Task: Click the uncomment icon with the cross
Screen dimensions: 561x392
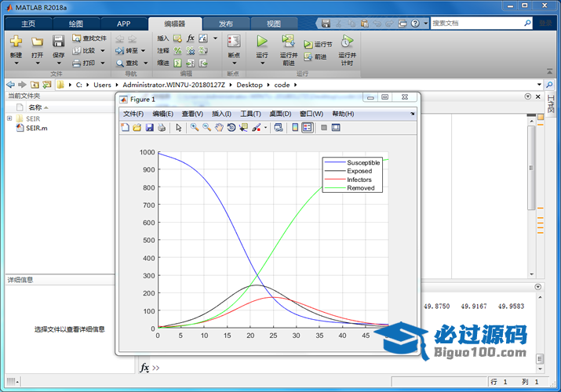Action: (x=191, y=51)
